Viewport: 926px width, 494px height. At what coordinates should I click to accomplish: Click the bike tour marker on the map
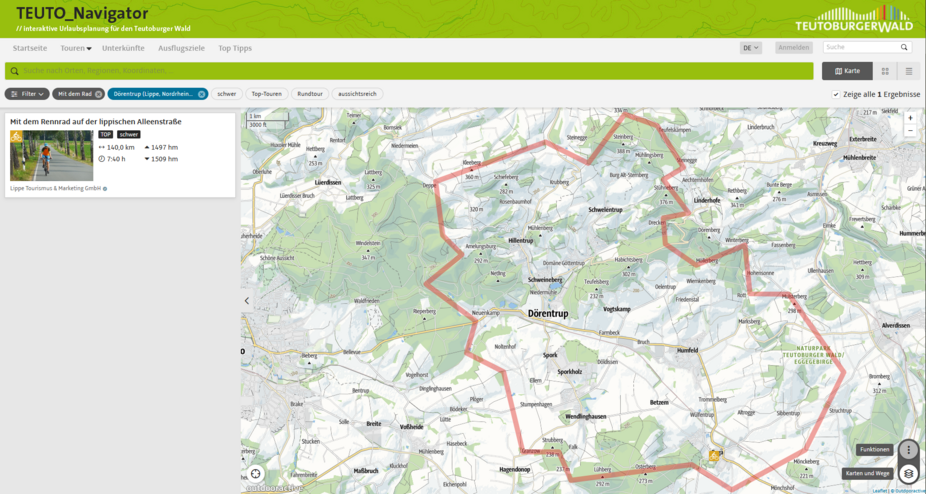[714, 455]
